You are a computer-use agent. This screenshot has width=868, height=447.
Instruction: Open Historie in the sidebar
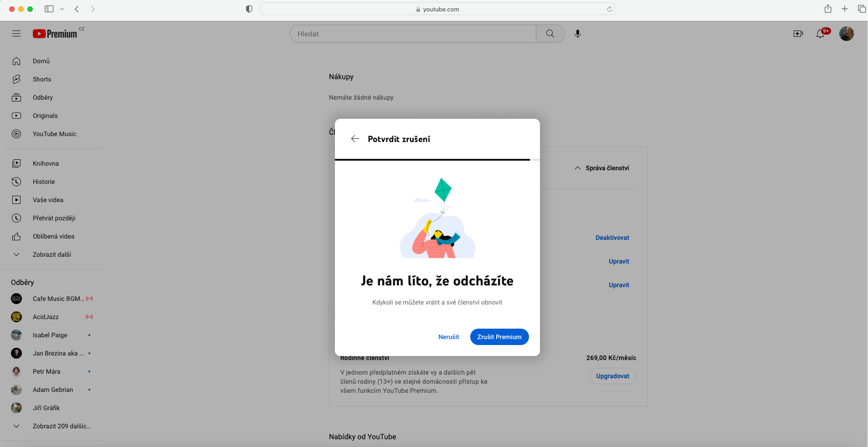[44, 182]
